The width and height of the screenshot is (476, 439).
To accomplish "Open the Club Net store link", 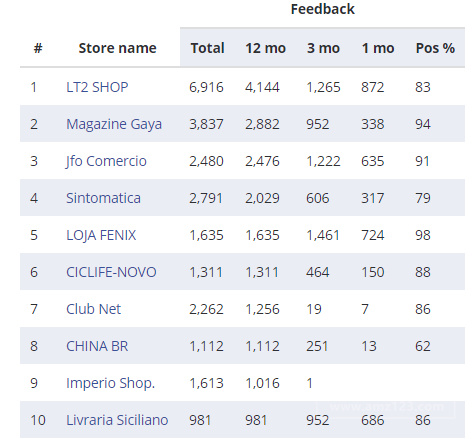I will coord(93,309).
